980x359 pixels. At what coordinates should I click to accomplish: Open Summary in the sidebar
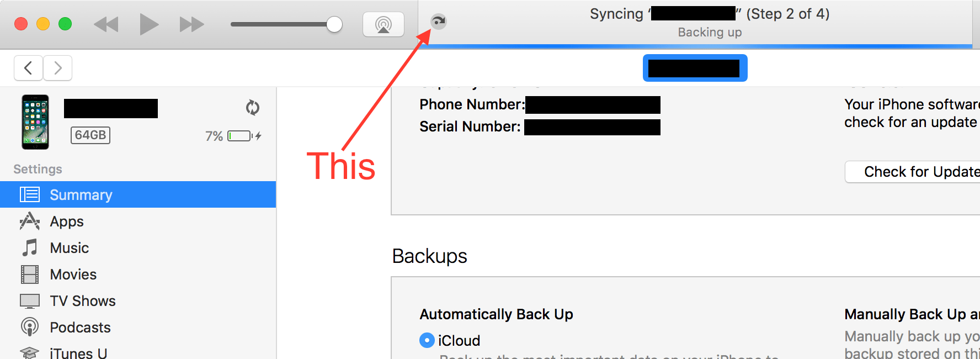(81, 195)
